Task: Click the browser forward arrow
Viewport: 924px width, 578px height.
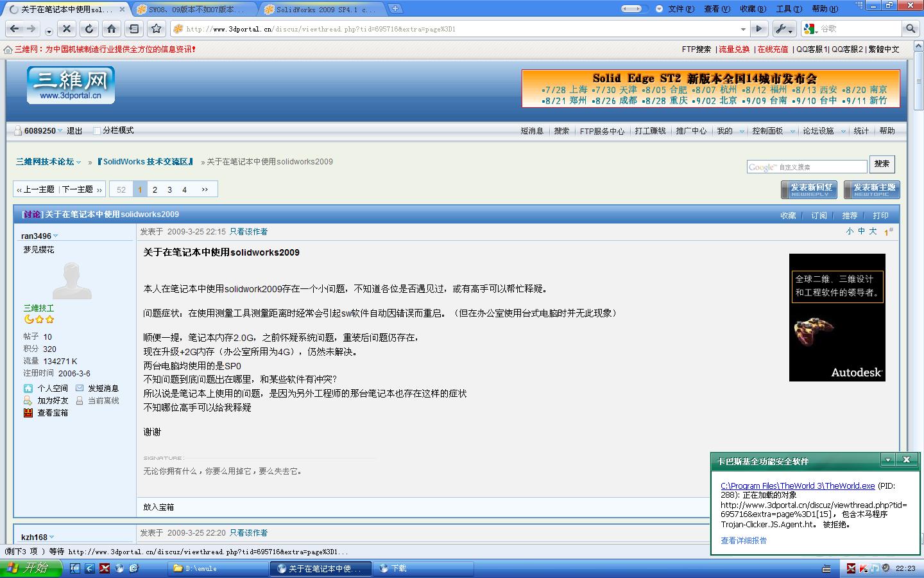Action: [x=31, y=29]
